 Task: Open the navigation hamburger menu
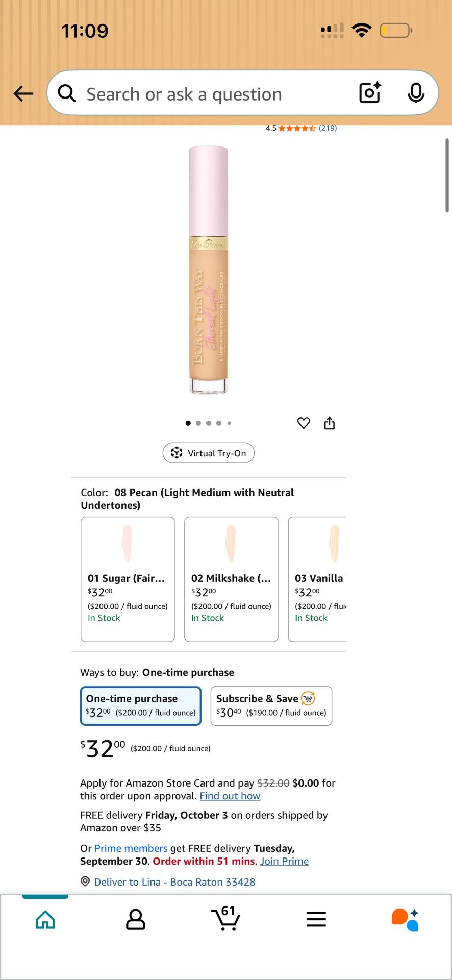tap(316, 919)
